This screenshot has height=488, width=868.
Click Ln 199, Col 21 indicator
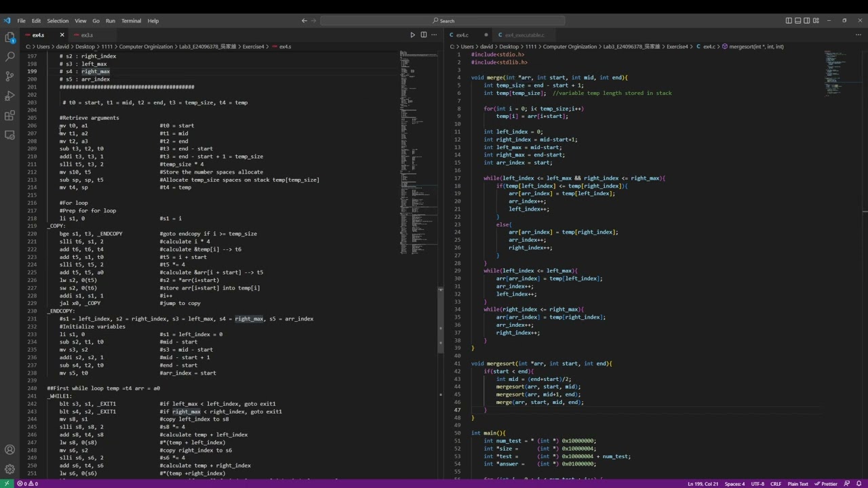coord(703,484)
